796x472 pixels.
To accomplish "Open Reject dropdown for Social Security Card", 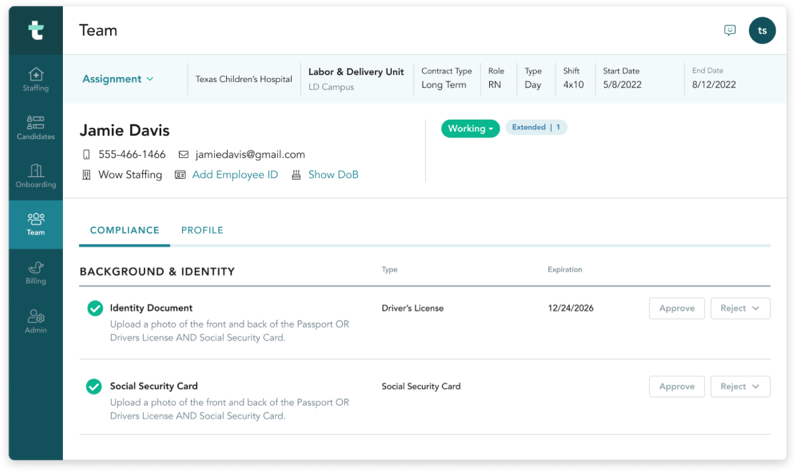I will tap(740, 386).
